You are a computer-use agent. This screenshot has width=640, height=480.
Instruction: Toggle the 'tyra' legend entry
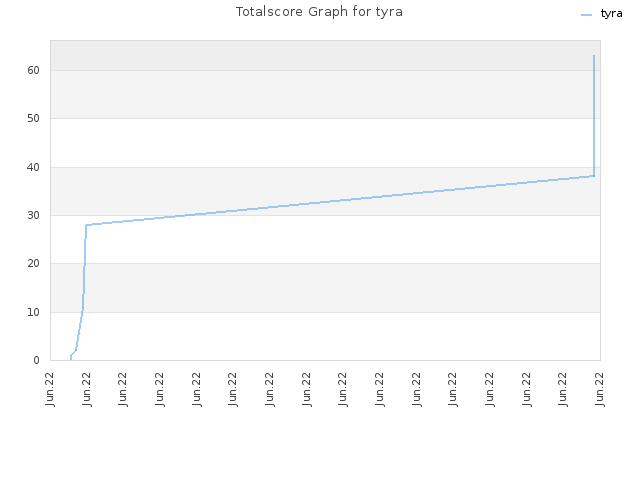click(602, 14)
